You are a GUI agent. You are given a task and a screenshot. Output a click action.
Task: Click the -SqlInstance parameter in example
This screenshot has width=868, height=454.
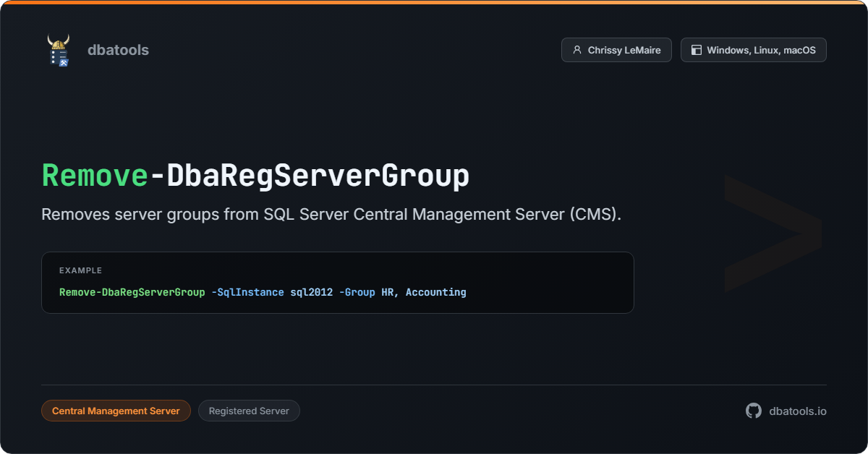(x=247, y=293)
